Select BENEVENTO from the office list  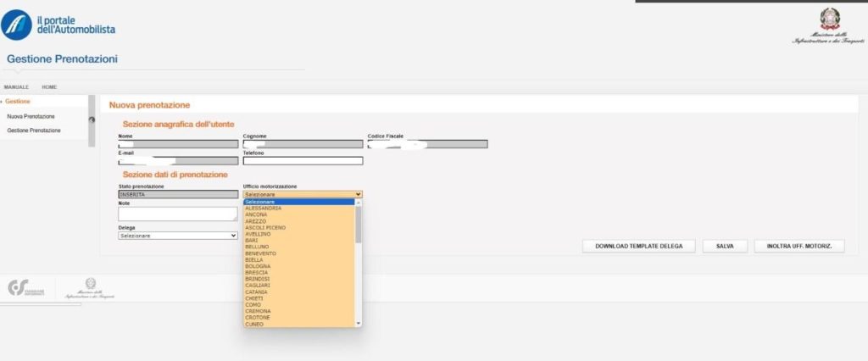[299, 253]
